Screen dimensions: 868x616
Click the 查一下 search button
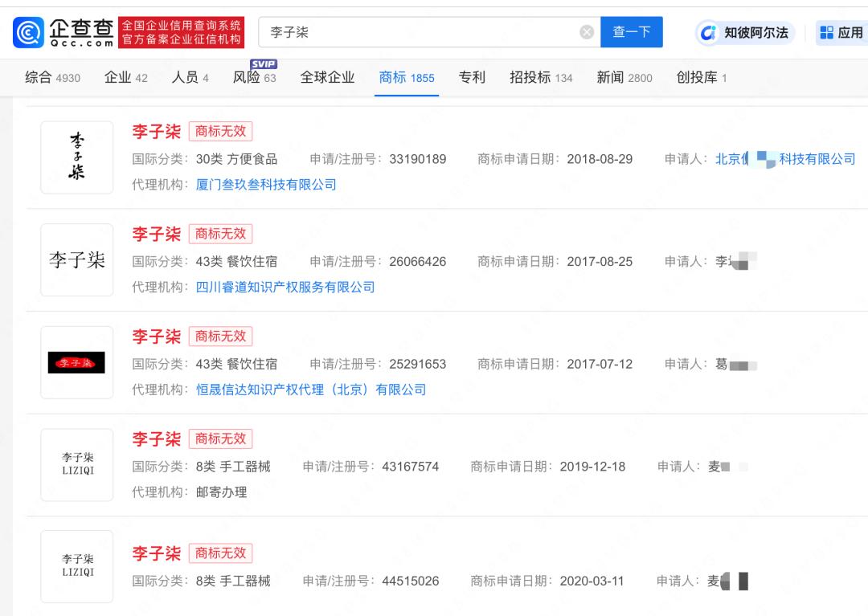632,32
